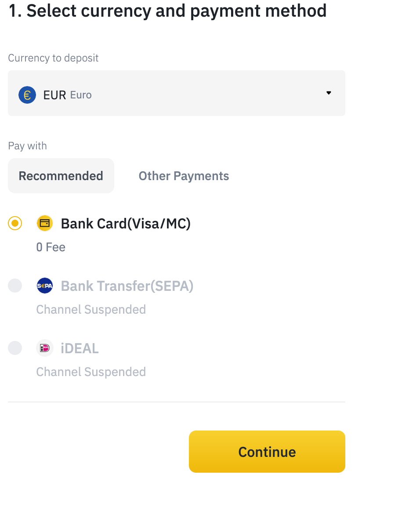Click the EUR currency code in the selector
The height and width of the screenshot is (514, 420).
pyautogui.click(x=55, y=95)
